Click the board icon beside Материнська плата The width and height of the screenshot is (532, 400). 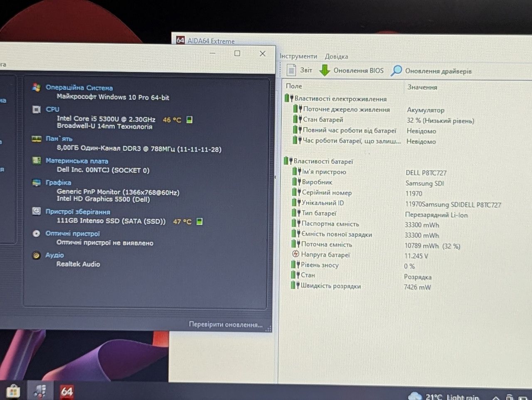(x=37, y=161)
